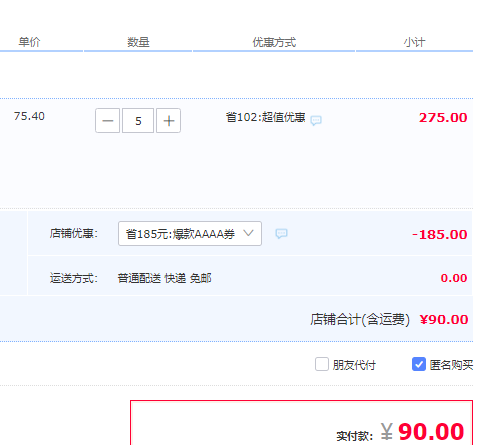This screenshot has width=500, height=445.
Task: Open the 省185元:爆款AAAA券 coupon dropdown
Action: click(x=190, y=233)
